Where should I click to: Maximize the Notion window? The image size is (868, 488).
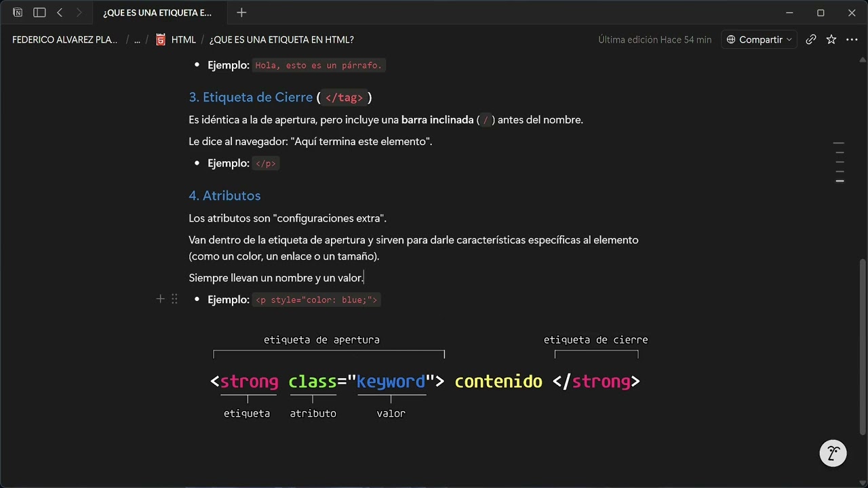pos(821,13)
